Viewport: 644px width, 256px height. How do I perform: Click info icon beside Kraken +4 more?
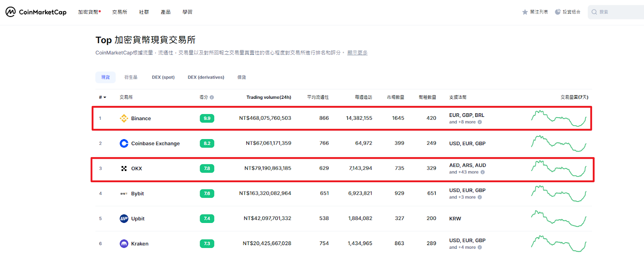point(480,248)
